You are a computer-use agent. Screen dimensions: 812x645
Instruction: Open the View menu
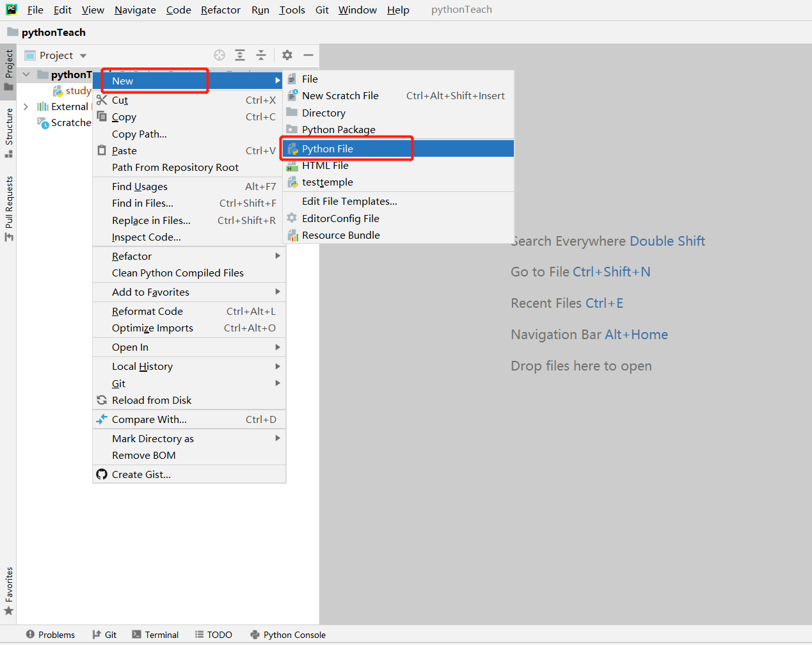tap(93, 10)
